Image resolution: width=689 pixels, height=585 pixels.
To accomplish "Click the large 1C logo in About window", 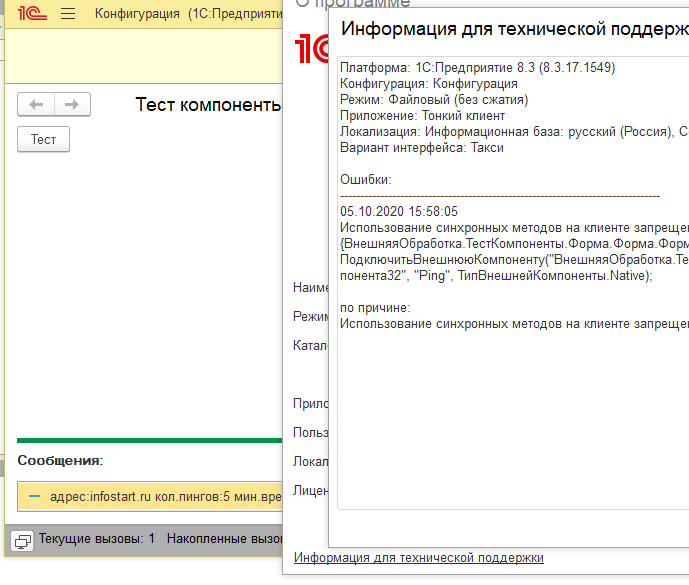I will pos(312,48).
